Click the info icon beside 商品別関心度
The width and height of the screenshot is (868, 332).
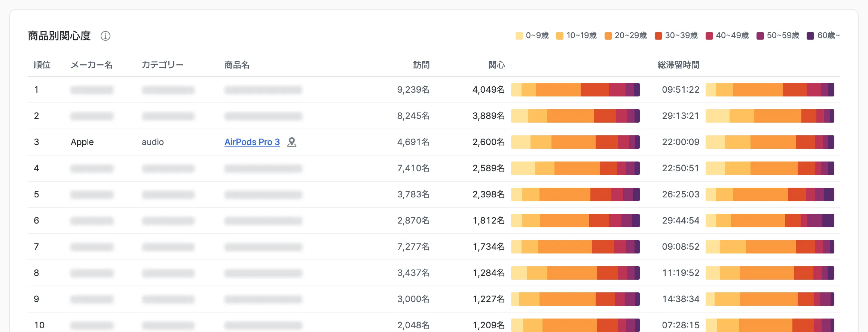click(106, 36)
